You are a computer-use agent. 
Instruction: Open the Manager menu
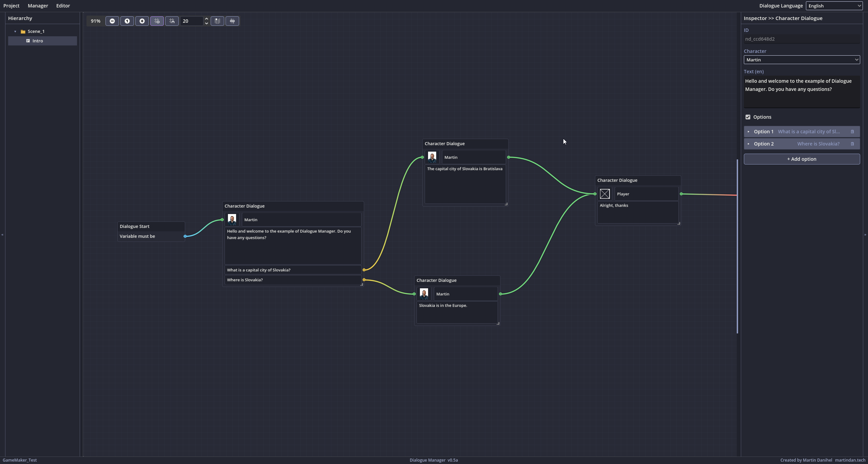pos(38,6)
